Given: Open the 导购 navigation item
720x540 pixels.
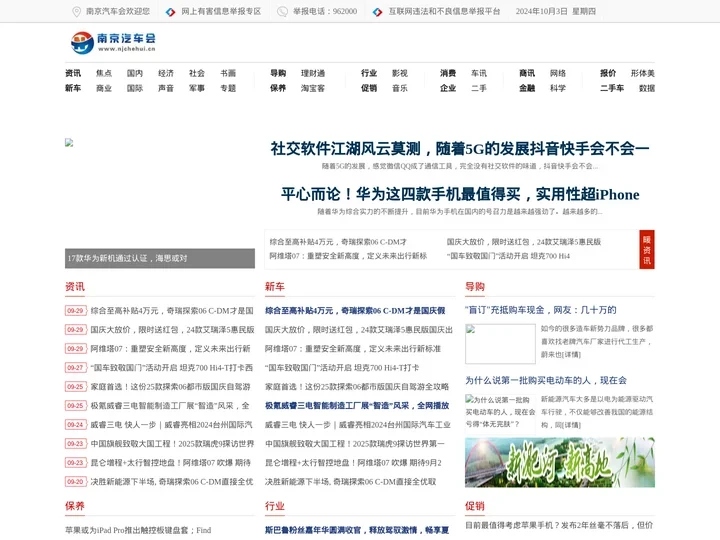Looking at the screenshot, I should [x=278, y=73].
